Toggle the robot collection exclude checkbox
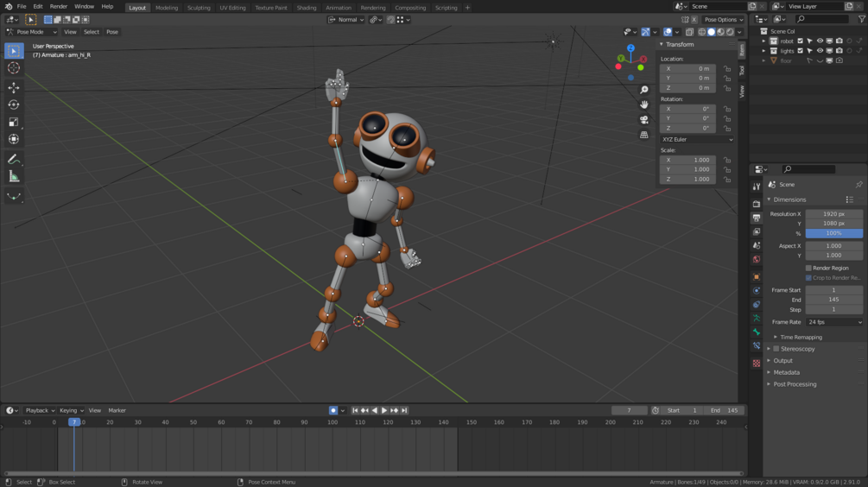868x487 pixels. [800, 41]
